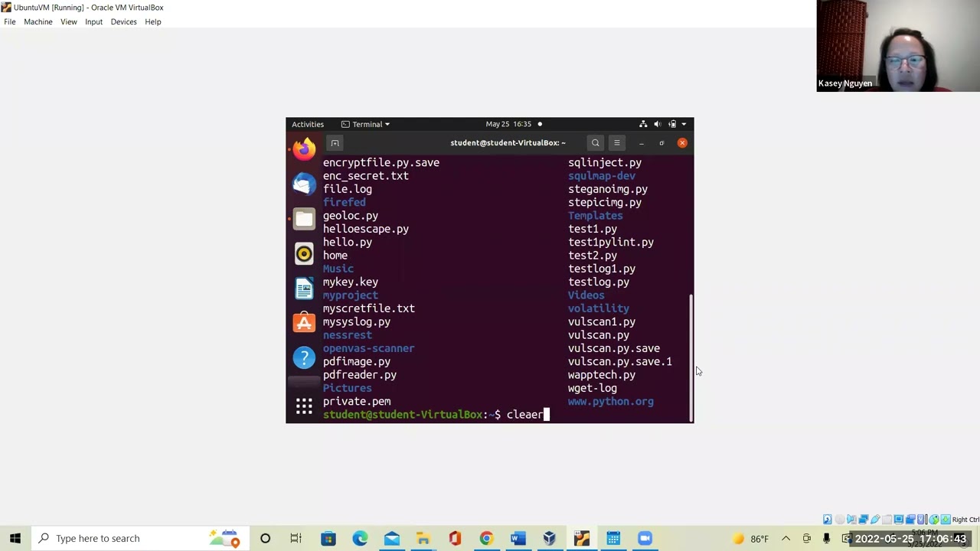Switch to VirtualBox on the taskbar

(550, 538)
